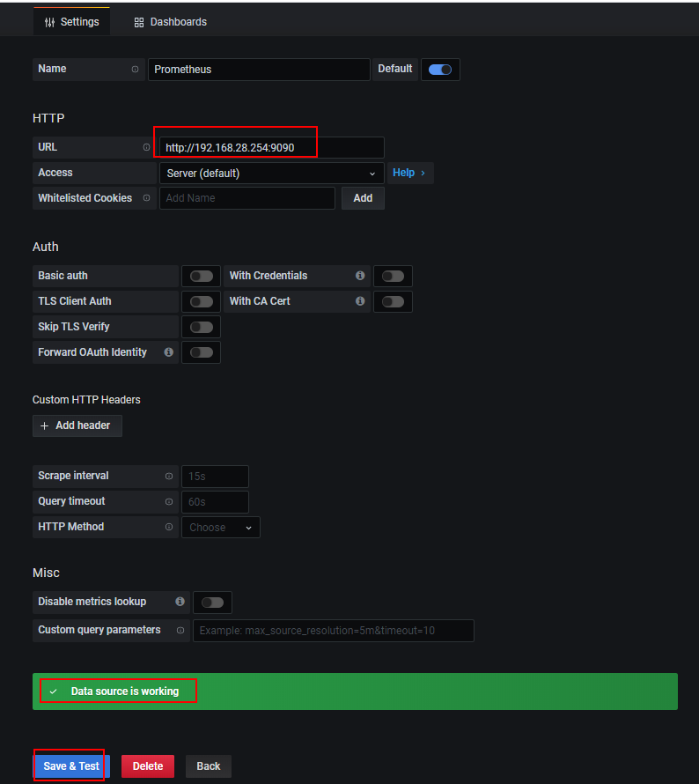Click the info icon next to Name
Screen dimensions: 699x784
(x=135, y=69)
